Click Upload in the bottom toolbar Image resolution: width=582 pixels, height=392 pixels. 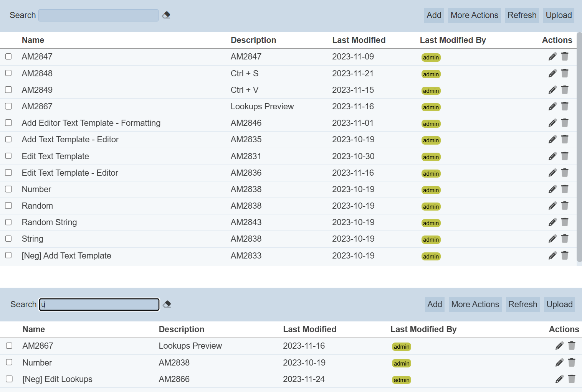point(559,305)
